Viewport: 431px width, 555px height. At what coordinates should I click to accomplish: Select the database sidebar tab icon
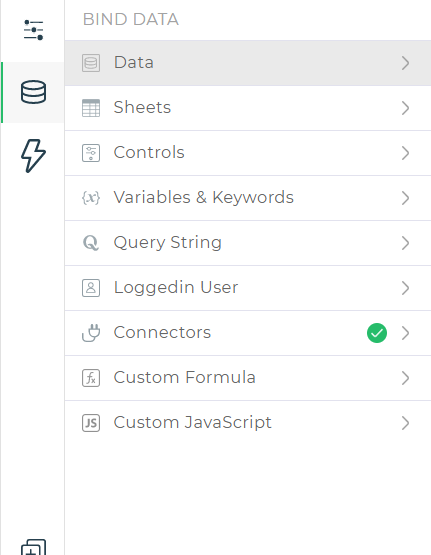[x=33, y=92]
